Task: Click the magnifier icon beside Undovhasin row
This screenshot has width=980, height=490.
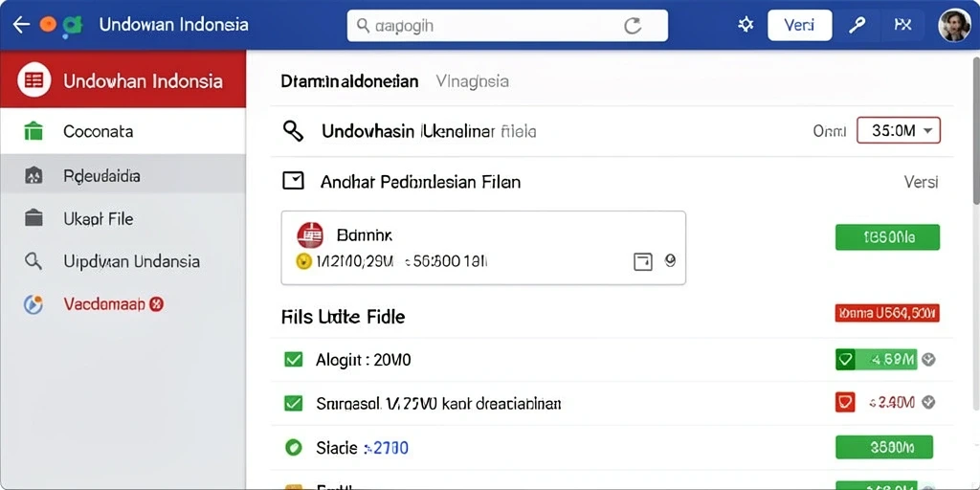Action: point(293,131)
